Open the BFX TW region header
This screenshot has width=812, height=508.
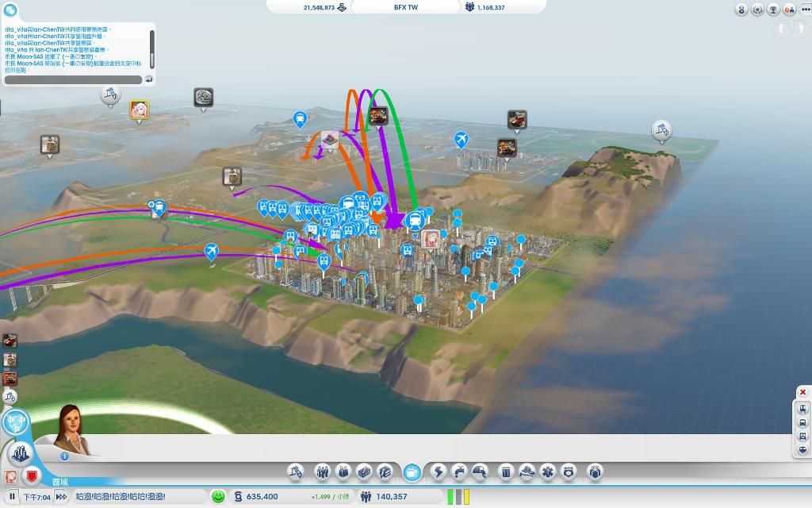pyautogui.click(x=407, y=7)
